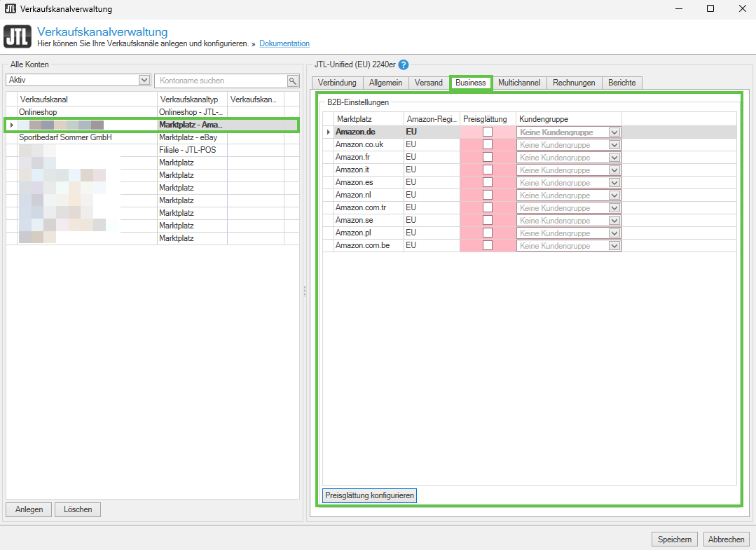Enable Preisglättung for Amazon.de
This screenshot has width=756, height=550.
click(488, 132)
